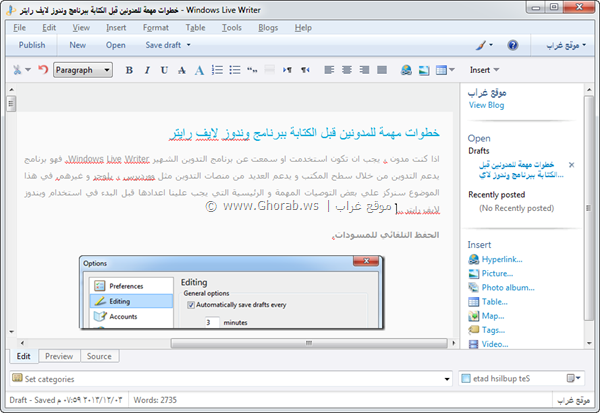Click the Tags... link

493,330
